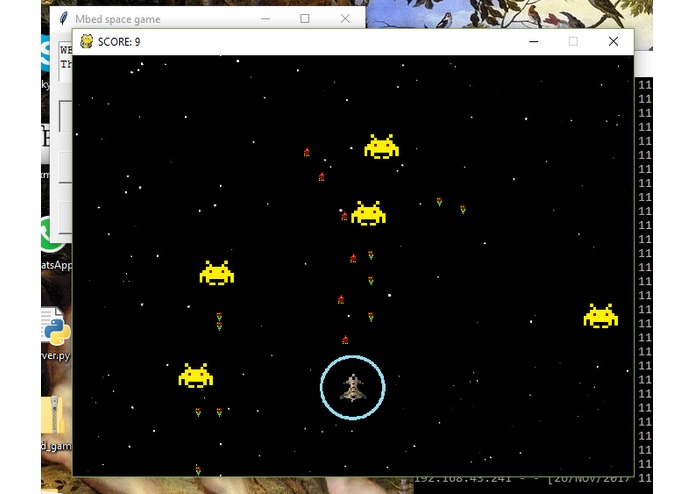Minimize the Mbed space game window
The width and height of the screenshot is (695, 494).
(266, 19)
